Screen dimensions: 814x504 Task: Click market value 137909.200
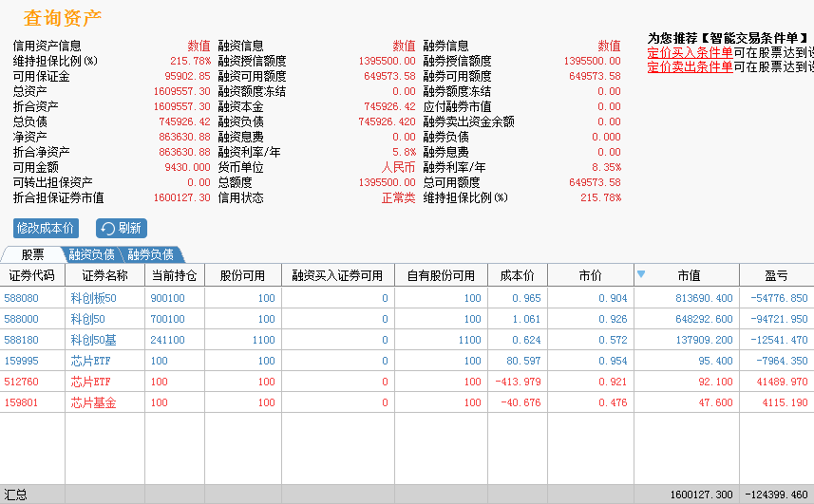pos(704,340)
